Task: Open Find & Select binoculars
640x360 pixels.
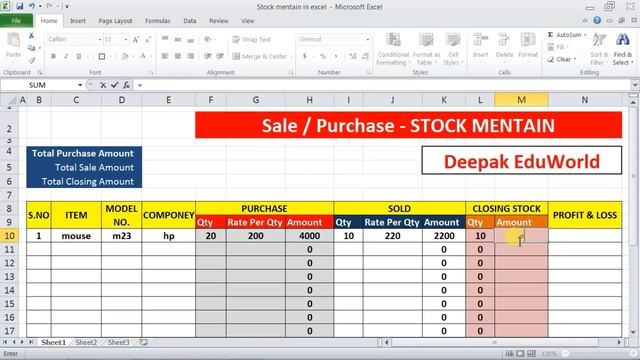Action: [622, 49]
